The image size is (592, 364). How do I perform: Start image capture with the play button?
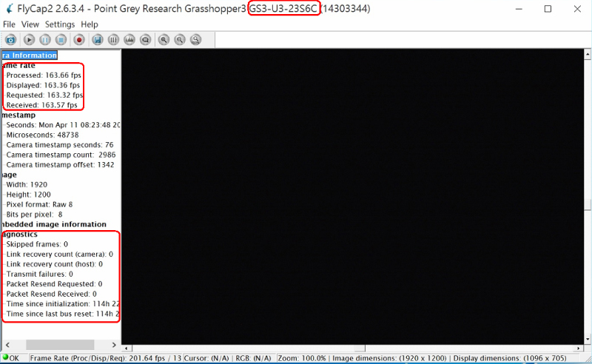tap(29, 39)
